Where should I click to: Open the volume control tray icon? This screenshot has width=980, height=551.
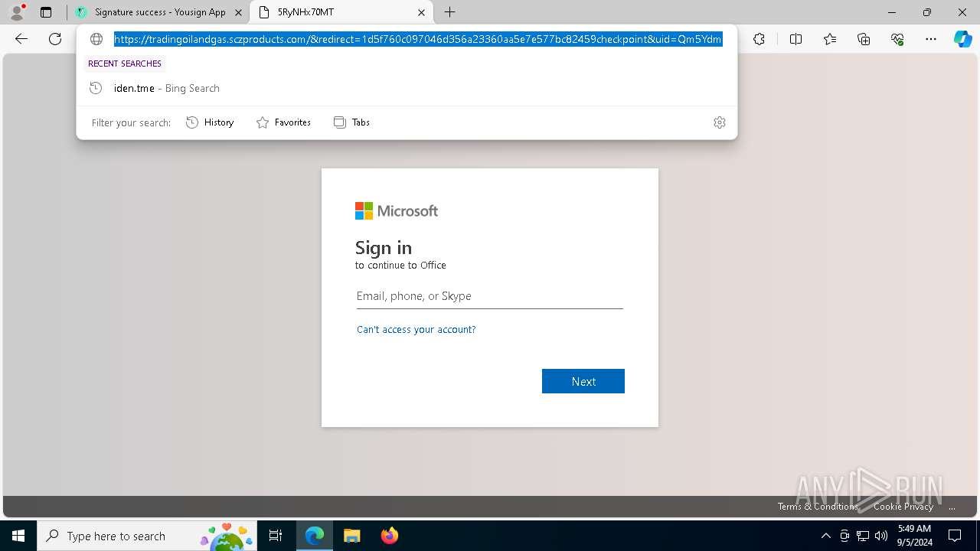click(x=881, y=536)
